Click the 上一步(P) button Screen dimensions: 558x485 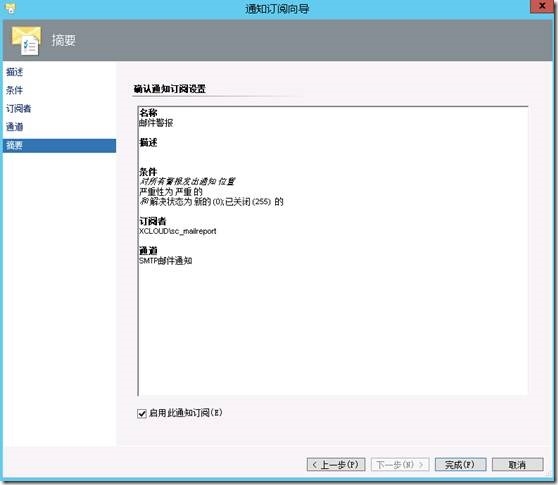point(336,464)
